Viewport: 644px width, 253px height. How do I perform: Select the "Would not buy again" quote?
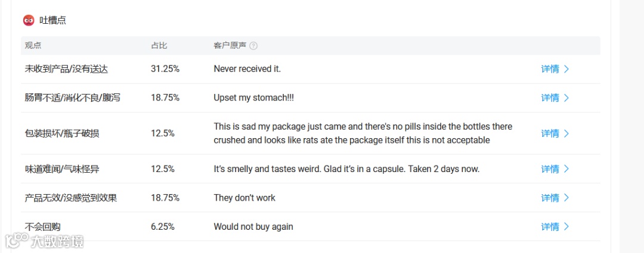coord(253,227)
